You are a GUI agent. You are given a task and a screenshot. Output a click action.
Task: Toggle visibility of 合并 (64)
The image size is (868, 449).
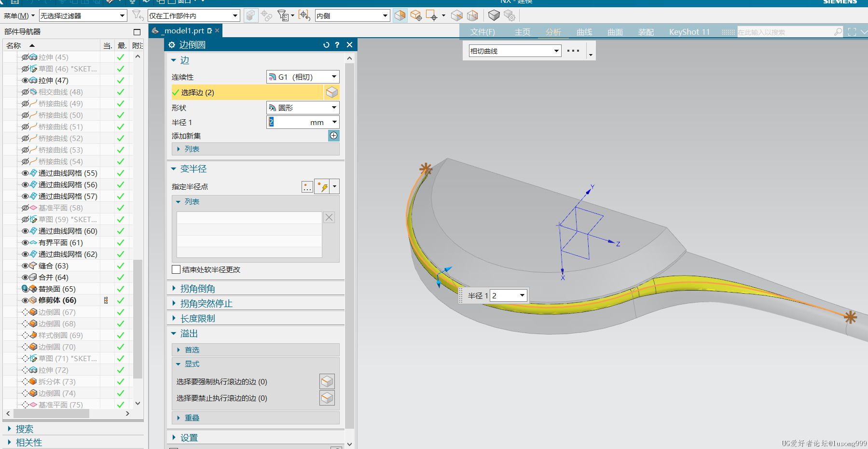click(25, 278)
